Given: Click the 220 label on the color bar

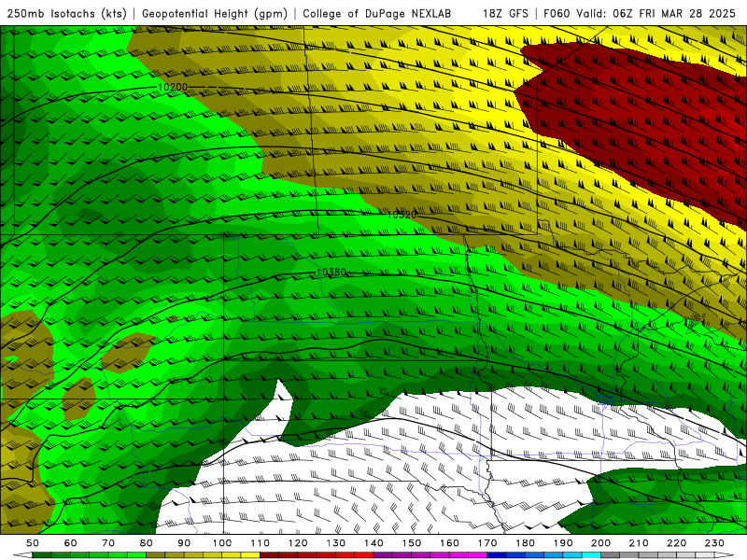Looking at the screenshot, I should pos(676,543).
